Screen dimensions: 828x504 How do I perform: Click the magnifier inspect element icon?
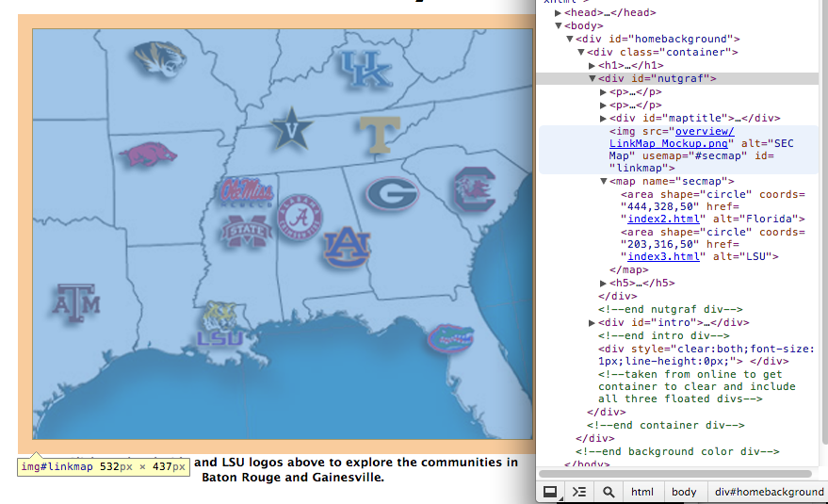click(609, 492)
